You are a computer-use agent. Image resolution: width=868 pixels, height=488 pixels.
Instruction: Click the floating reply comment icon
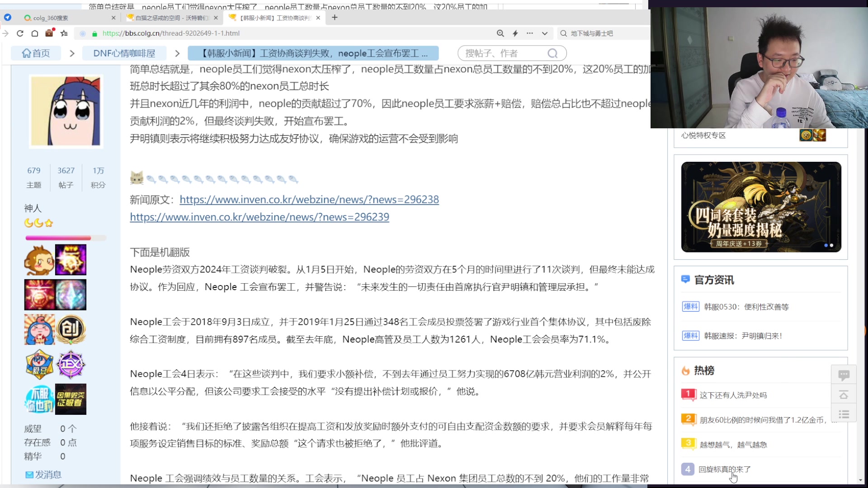tap(844, 375)
